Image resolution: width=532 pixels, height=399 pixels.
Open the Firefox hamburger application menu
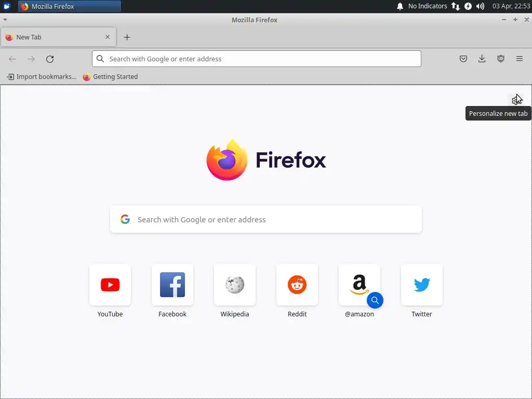coord(520,59)
